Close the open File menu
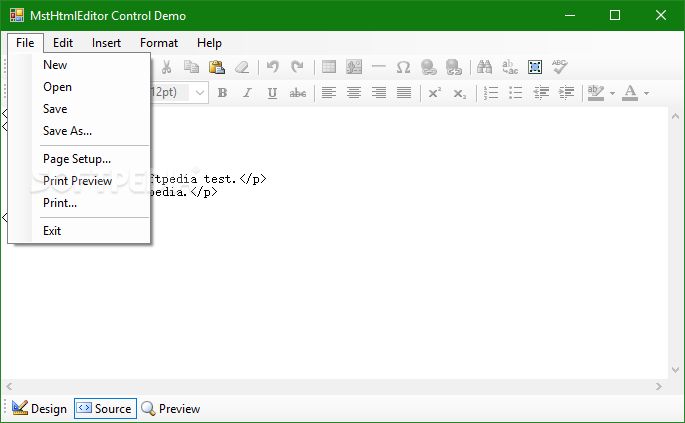 [25, 43]
